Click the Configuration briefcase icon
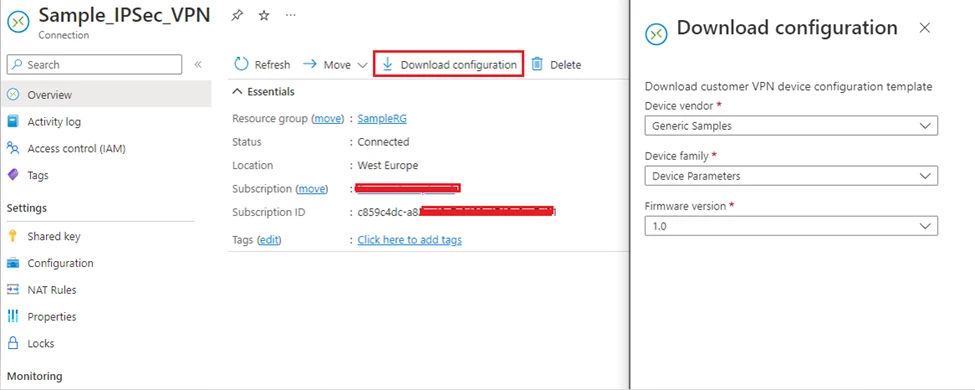 (x=13, y=263)
